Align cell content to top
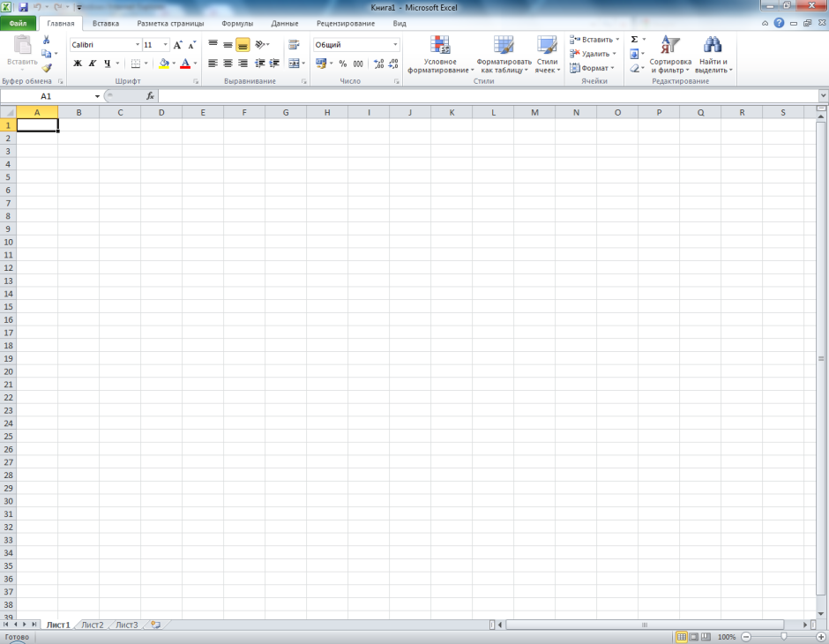 click(213, 45)
